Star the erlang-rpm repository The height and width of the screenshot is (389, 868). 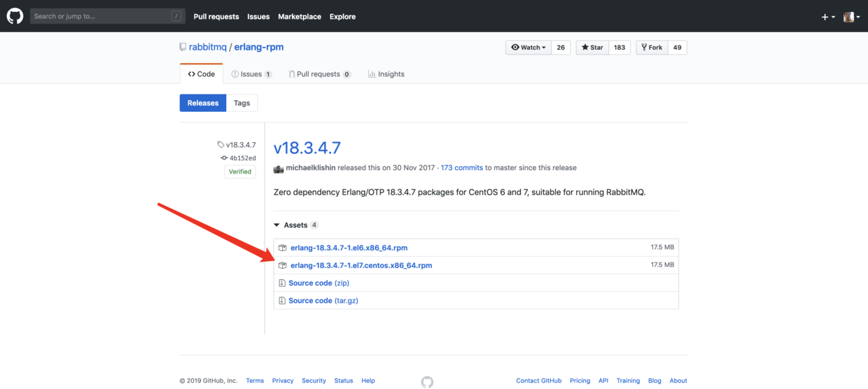592,48
